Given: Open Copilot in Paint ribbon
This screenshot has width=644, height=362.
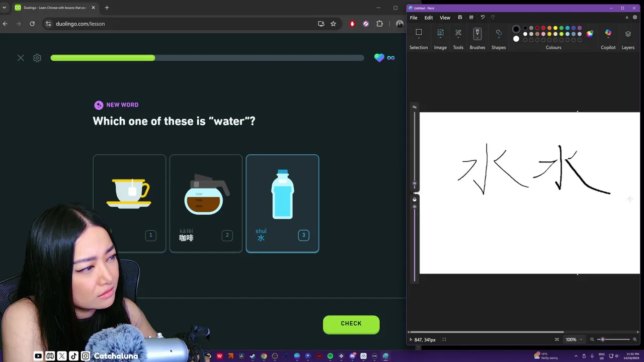Looking at the screenshot, I should click(x=608, y=33).
